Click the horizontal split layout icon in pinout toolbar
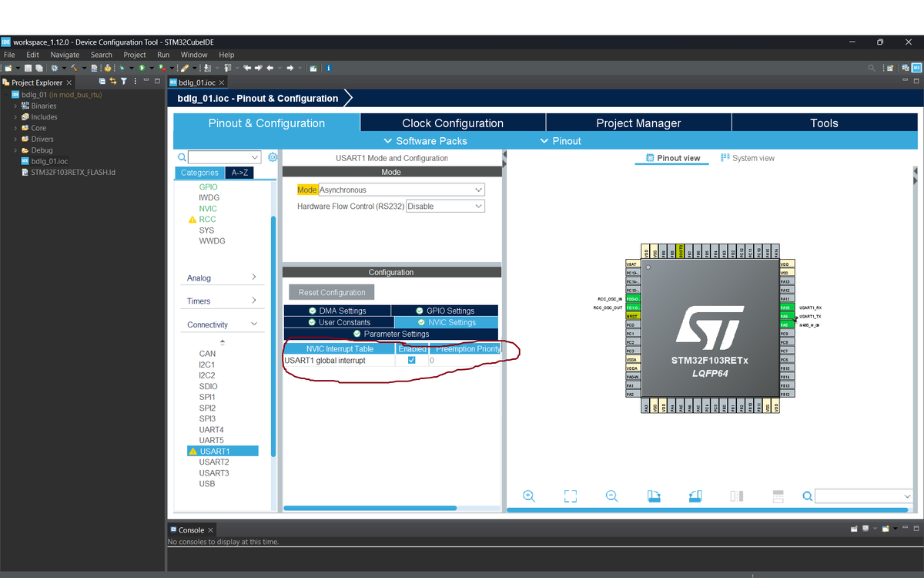The width and height of the screenshot is (924, 578). pyautogui.click(x=736, y=496)
